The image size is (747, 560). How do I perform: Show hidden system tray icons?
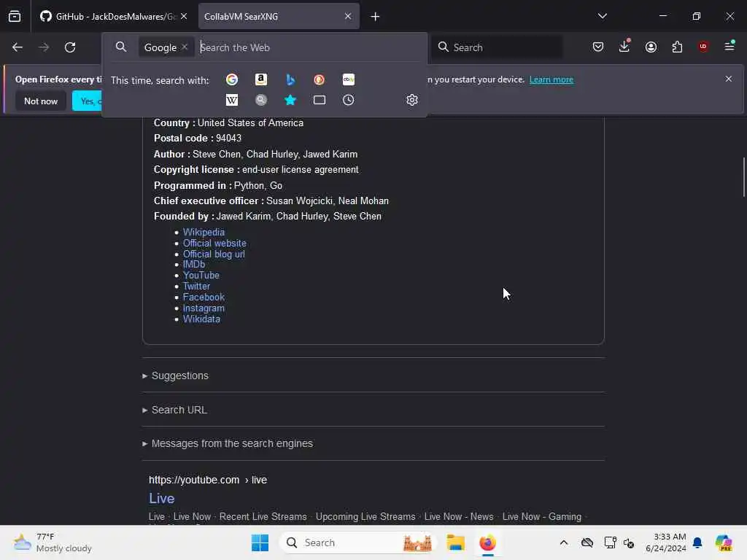[x=564, y=542]
